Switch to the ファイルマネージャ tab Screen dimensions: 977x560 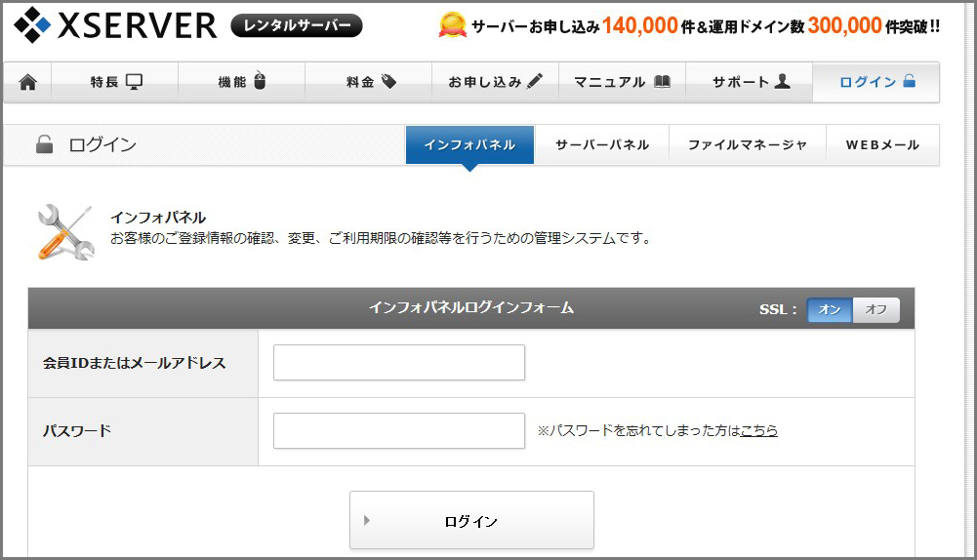click(x=747, y=145)
